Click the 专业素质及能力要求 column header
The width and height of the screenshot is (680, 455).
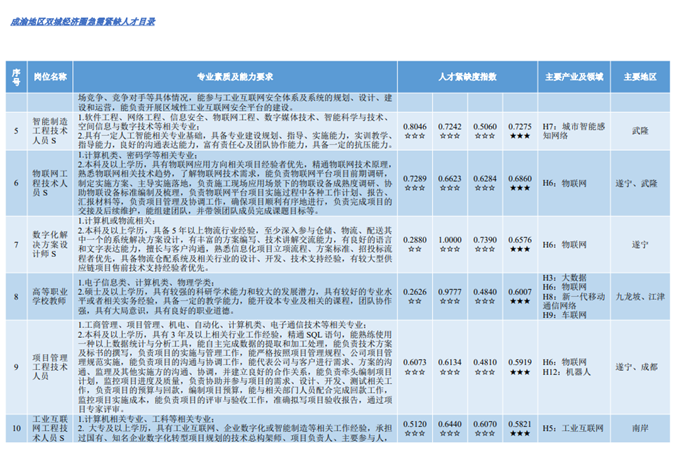[x=235, y=77]
